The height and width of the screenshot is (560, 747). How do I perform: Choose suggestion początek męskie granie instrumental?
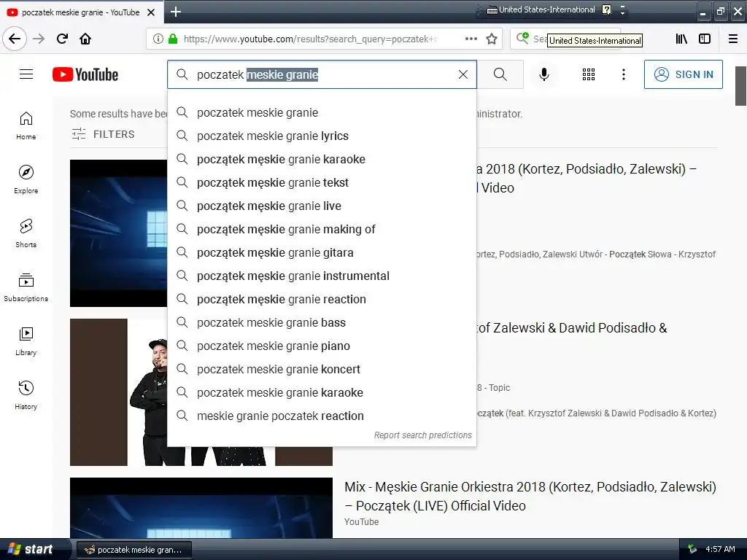322,276
